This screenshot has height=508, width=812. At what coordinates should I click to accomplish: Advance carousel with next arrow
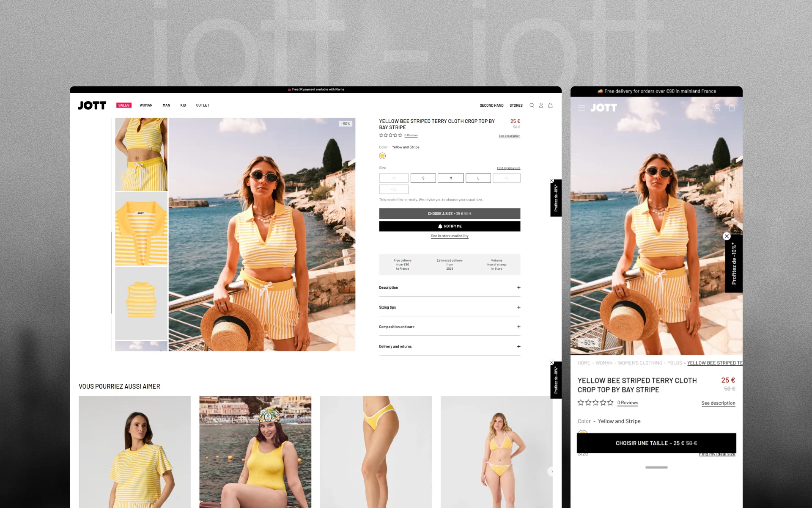coord(551,471)
